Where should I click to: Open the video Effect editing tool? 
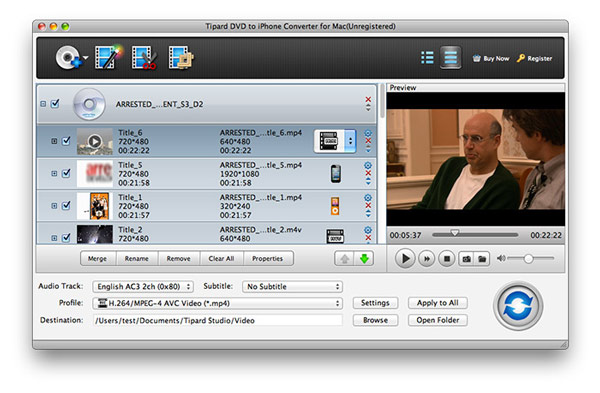click(109, 57)
